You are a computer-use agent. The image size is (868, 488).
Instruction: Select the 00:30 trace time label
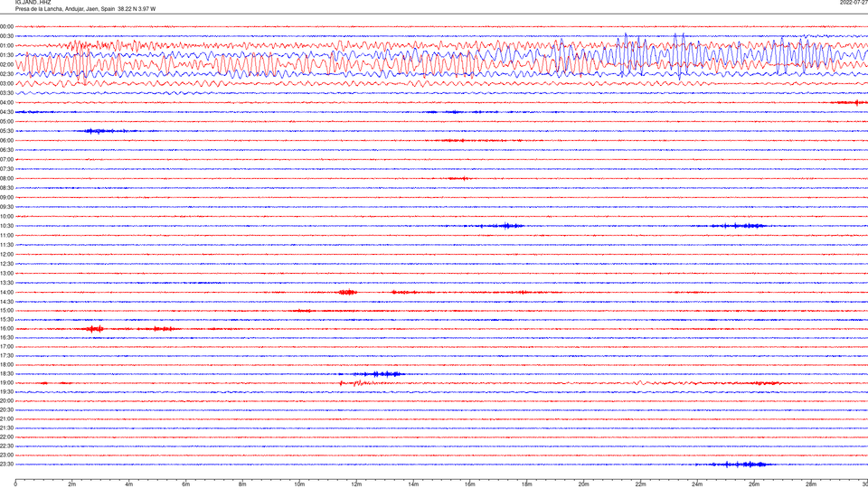pos(6,36)
